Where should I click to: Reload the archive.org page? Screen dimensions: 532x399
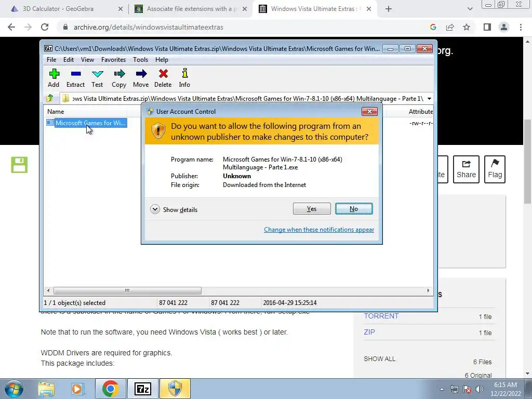click(x=45, y=27)
